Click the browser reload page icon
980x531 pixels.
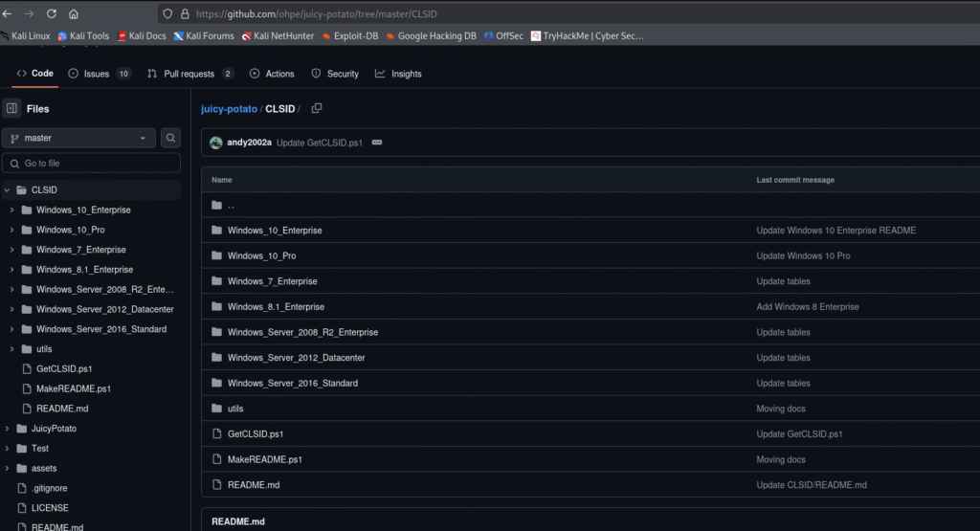click(51, 14)
